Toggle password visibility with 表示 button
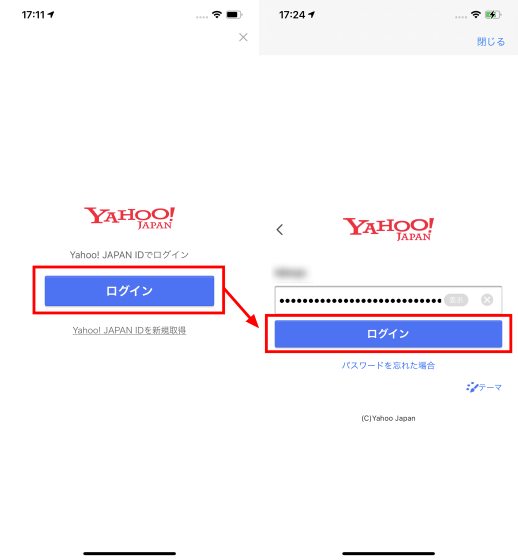 pyautogui.click(x=456, y=300)
